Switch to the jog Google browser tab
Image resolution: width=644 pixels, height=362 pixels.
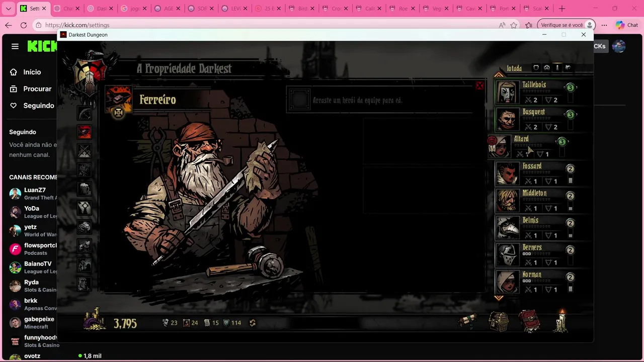point(134,9)
